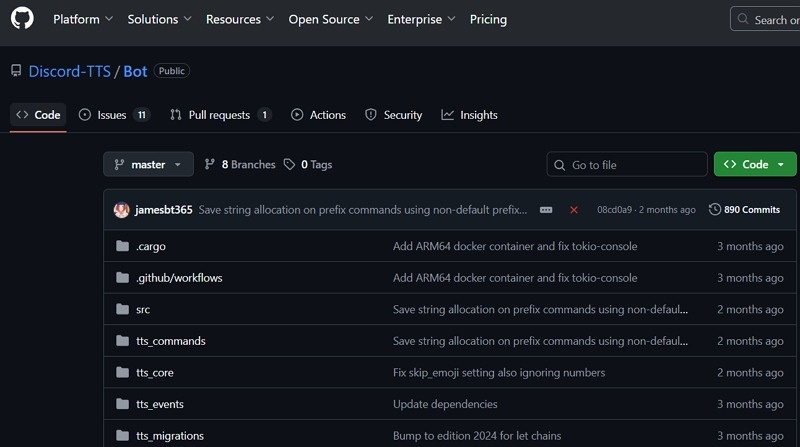The width and height of the screenshot is (800, 447).
Task: Expand the Solutions menu
Action: click(x=159, y=19)
